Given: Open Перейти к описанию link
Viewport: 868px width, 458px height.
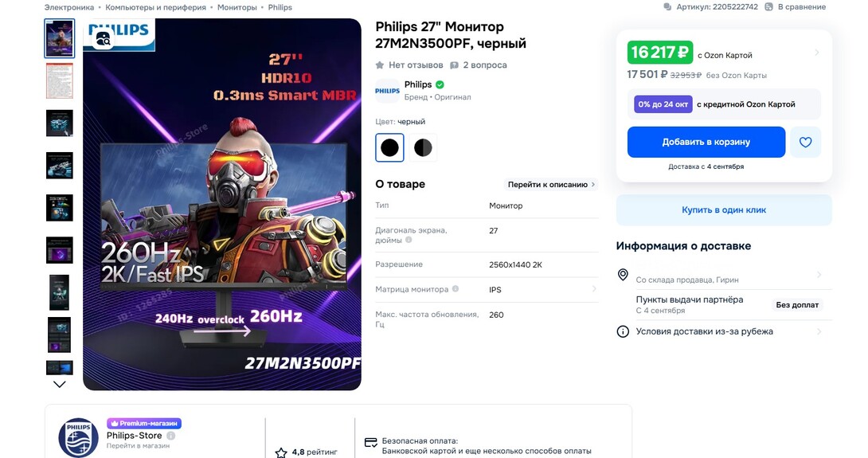Looking at the screenshot, I should (551, 185).
